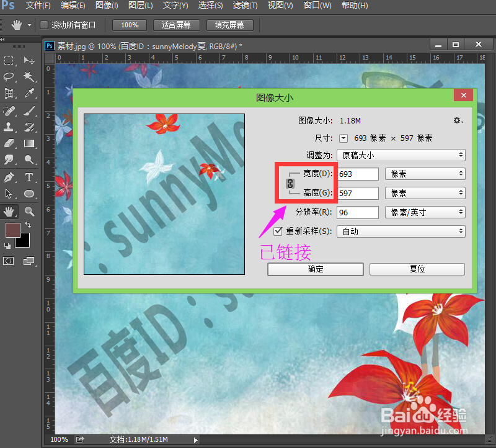Select the Move tool
The width and height of the screenshot is (496, 448).
[29, 60]
